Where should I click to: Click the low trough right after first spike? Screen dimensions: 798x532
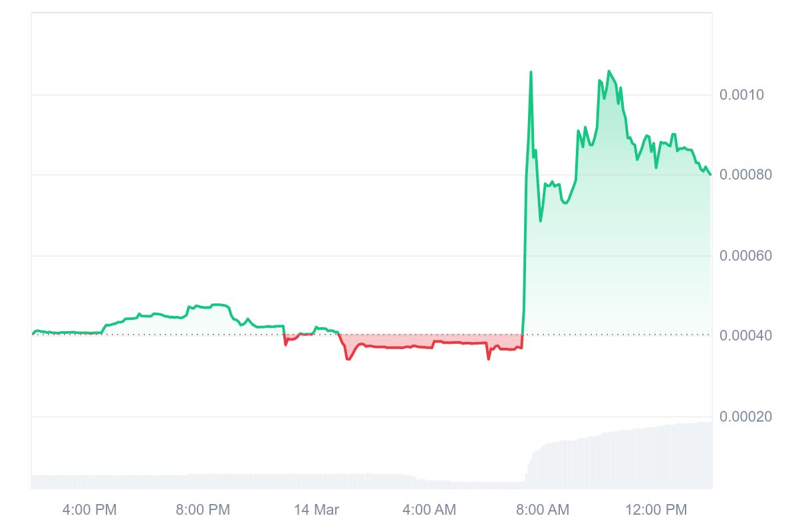(x=540, y=221)
